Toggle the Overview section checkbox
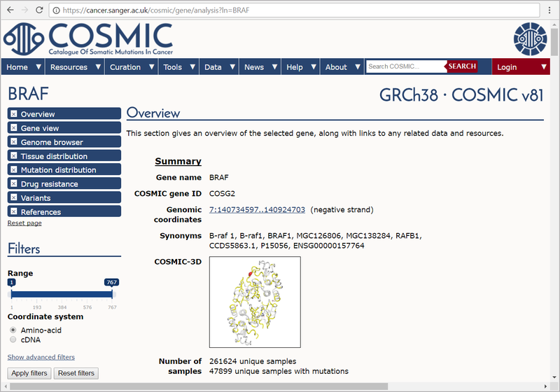 pyautogui.click(x=14, y=114)
